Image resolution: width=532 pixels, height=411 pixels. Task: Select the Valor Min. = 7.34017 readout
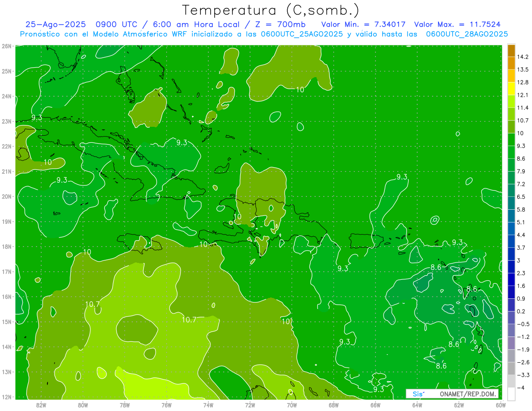click(363, 24)
